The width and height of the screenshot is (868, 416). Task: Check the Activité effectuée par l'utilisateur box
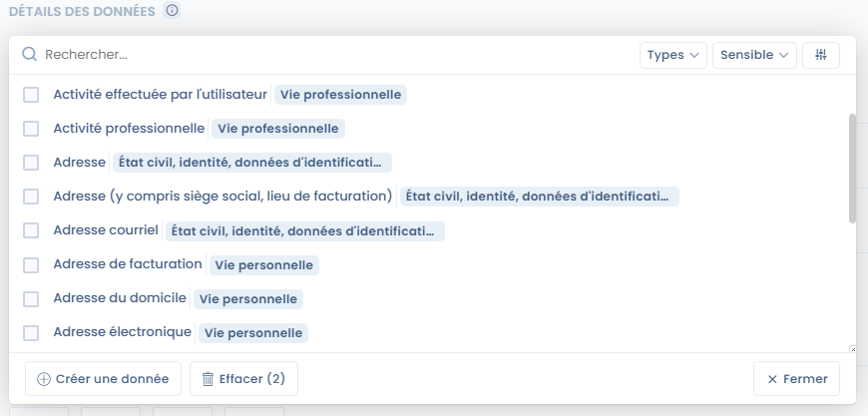(x=31, y=95)
